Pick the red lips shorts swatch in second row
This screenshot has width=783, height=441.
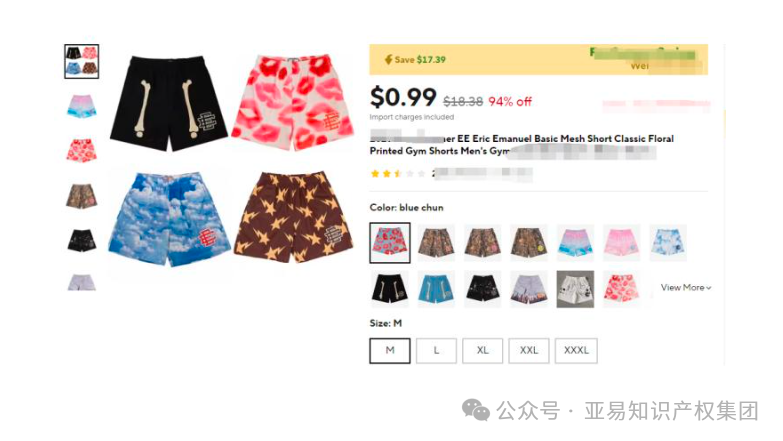(x=621, y=289)
